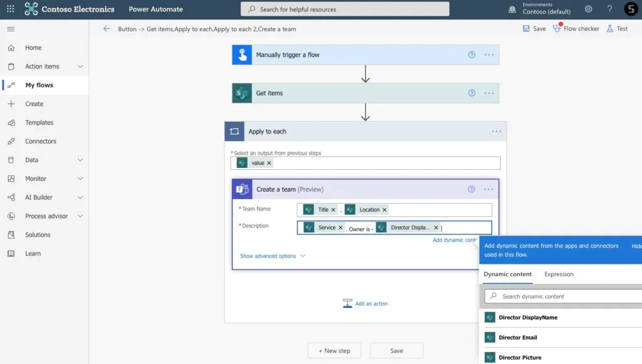This screenshot has width=642, height=364.
Task: Click the Select an output field
Action: pyautogui.click(x=366, y=163)
